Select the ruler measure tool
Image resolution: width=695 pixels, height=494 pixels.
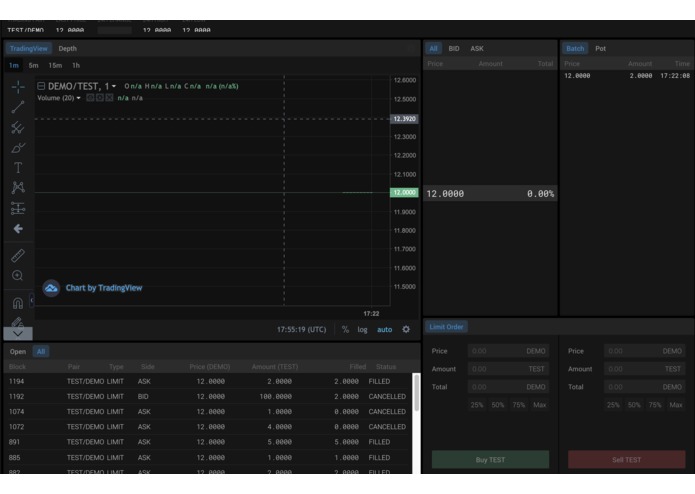tap(18, 255)
